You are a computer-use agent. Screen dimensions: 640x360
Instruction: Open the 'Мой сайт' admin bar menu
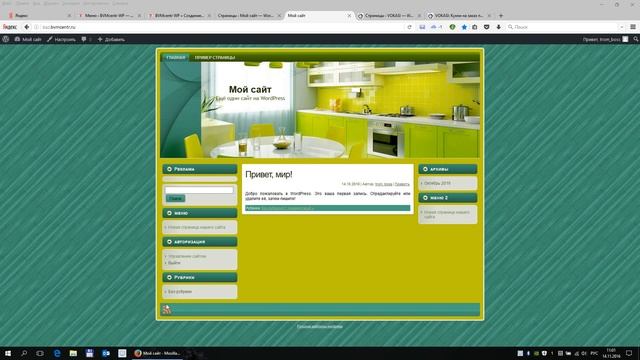(x=28, y=39)
